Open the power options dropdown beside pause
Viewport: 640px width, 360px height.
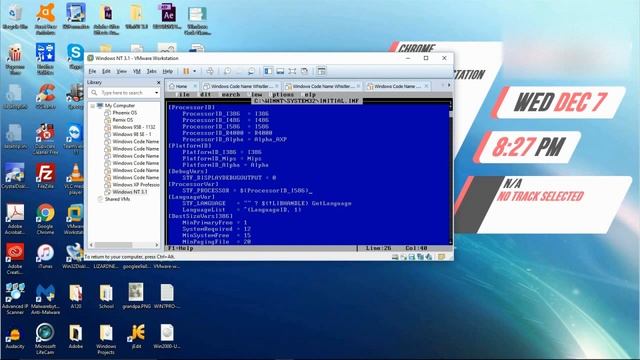click(x=194, y=71)
